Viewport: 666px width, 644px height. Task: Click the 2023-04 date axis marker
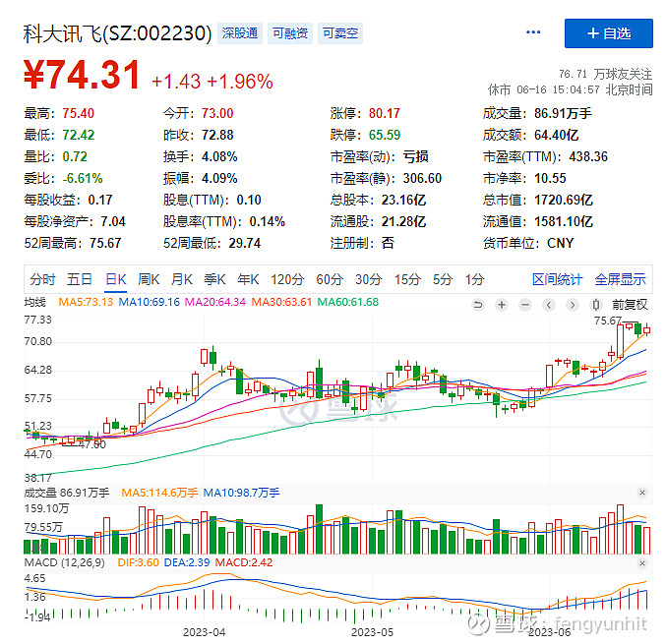click(x=204, y=632)
